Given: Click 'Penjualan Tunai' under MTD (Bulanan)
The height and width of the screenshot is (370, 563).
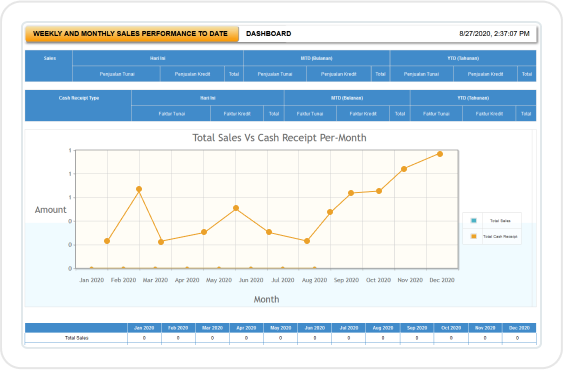Looking at the screenshot, I should (275, 74).
